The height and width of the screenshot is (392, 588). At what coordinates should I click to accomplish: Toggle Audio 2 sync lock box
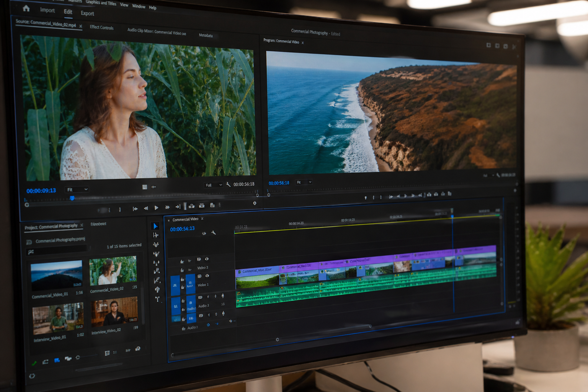pos(200,297)
